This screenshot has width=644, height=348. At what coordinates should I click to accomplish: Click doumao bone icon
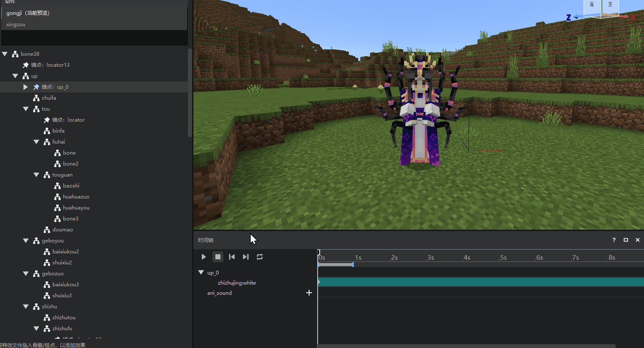coord(47,230)
